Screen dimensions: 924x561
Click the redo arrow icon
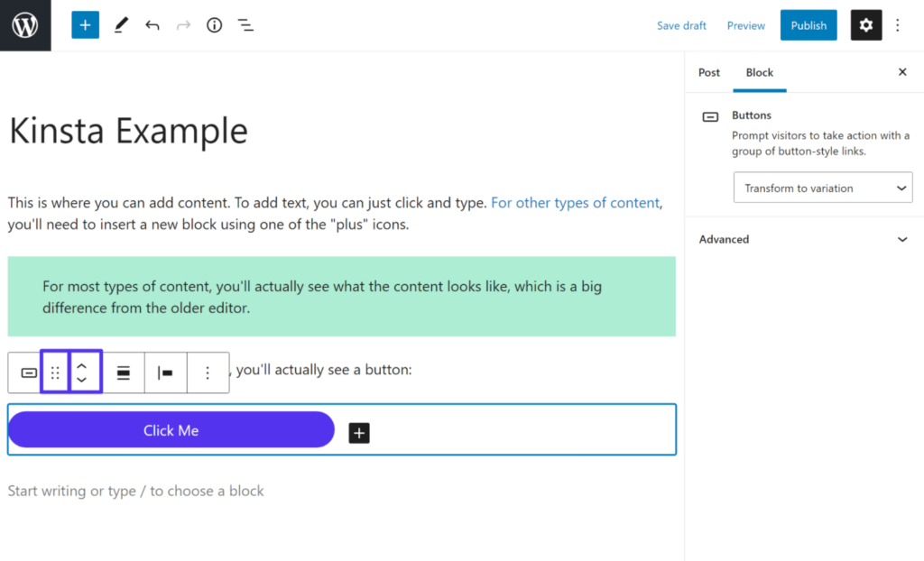tap(183, 24)
